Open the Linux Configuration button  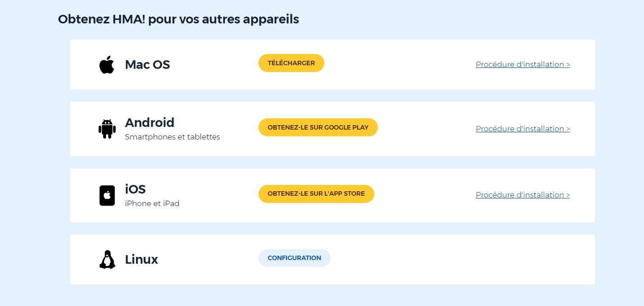(295, 258)
